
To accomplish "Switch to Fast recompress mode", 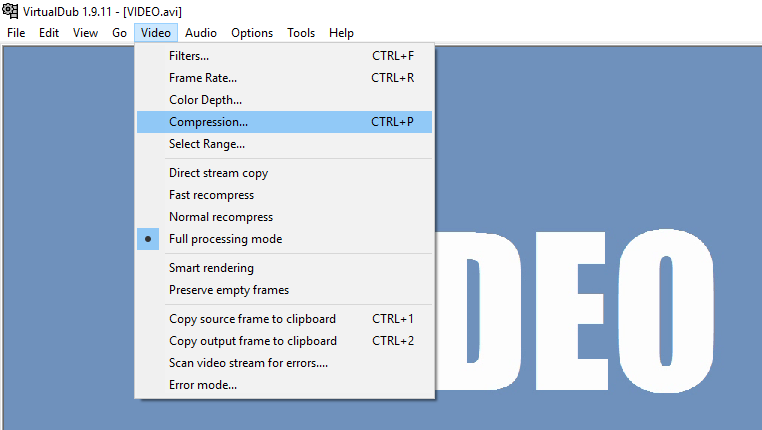I will (x=284, y=195).
